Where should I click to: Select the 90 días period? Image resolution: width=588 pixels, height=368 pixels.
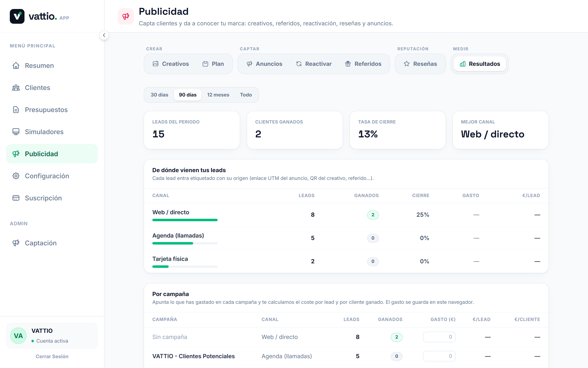188,95
